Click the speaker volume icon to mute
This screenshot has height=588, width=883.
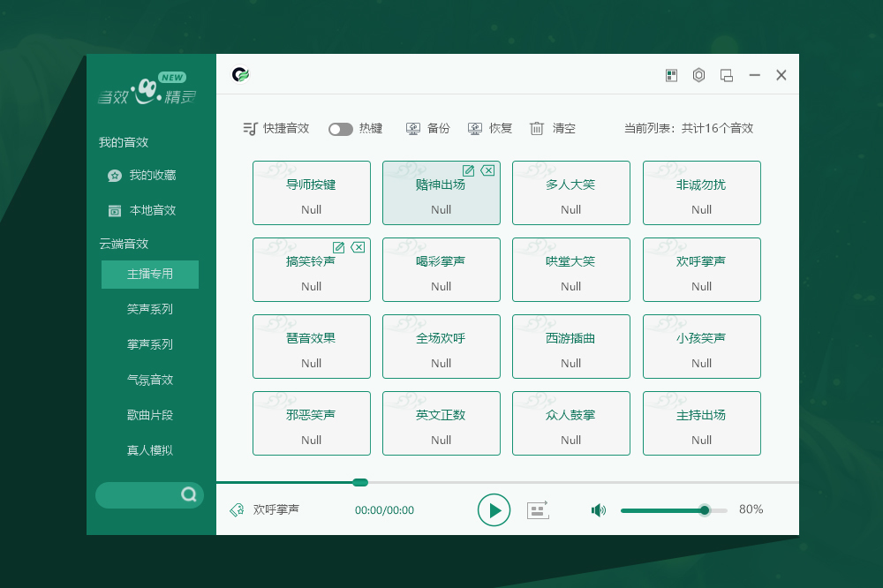click(599, 509)
